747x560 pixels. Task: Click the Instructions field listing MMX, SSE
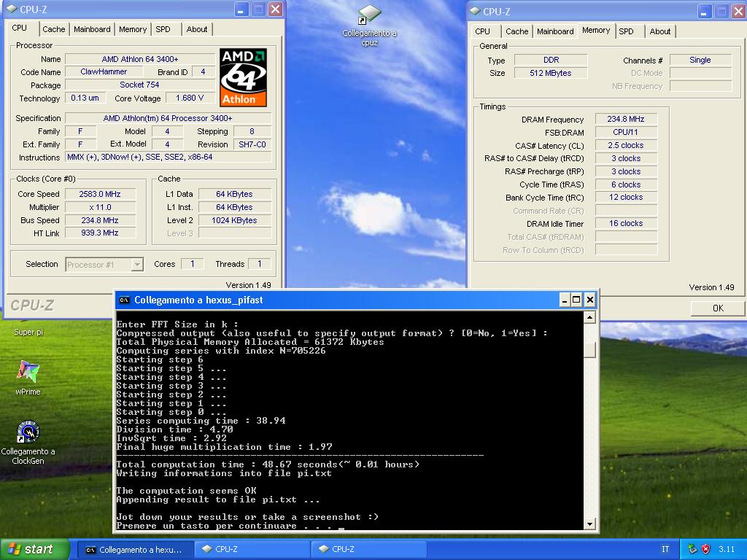pos(169,157)
